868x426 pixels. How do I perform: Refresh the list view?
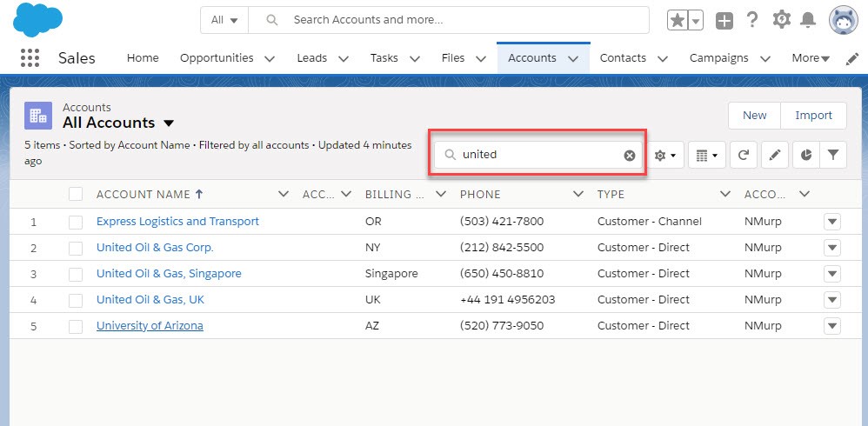(744, 156)
